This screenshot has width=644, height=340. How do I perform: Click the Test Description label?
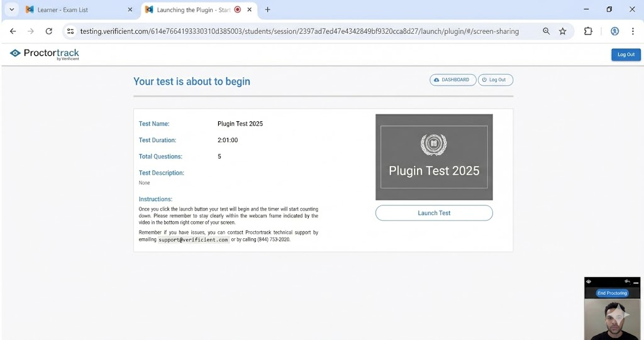coord(162,173)
